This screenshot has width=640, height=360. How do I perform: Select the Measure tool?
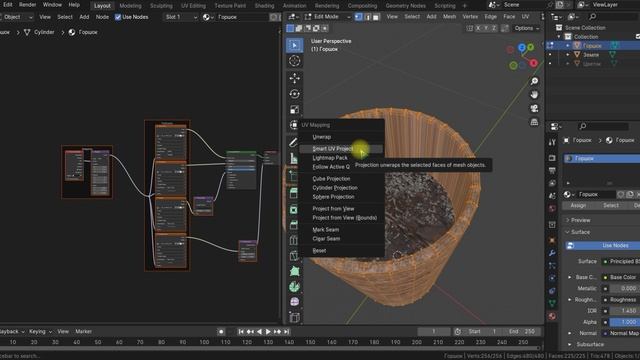[293, 158]
